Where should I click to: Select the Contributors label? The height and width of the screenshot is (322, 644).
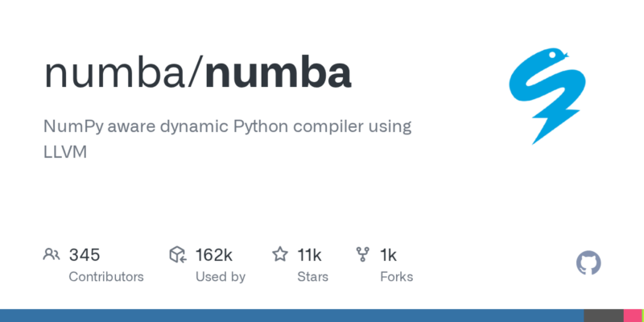[106, 277]
